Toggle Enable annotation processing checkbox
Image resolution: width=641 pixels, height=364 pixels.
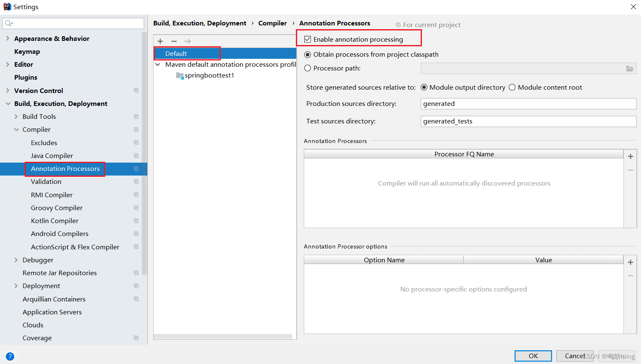(x=308, y=39)
